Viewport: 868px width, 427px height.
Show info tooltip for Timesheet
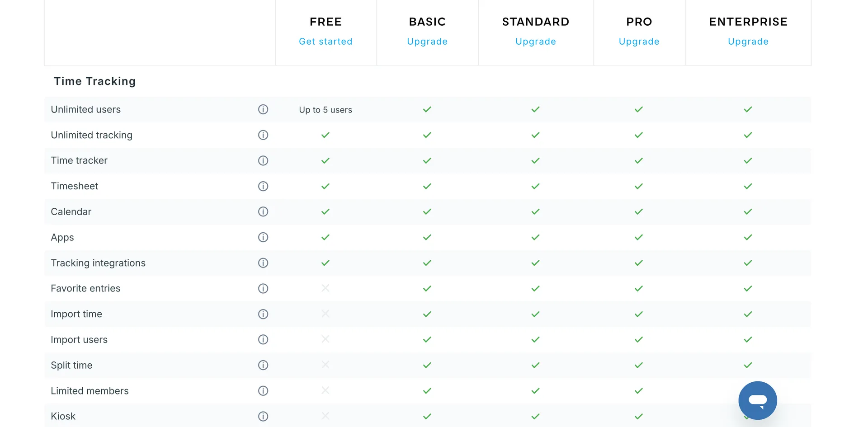[x=263, y=186]
